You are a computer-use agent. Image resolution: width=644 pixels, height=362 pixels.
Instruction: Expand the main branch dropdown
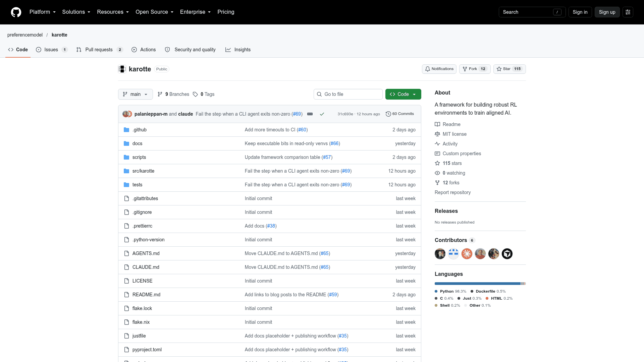click(136, 94)
